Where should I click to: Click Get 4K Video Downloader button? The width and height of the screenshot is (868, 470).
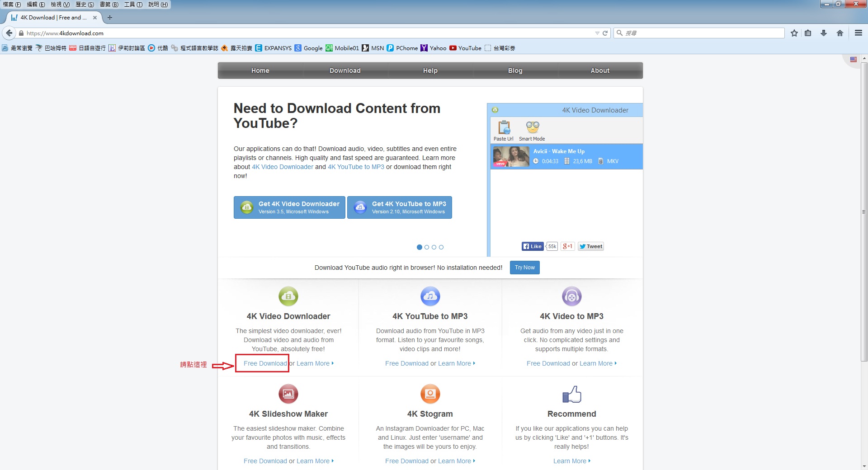[289, 207]
